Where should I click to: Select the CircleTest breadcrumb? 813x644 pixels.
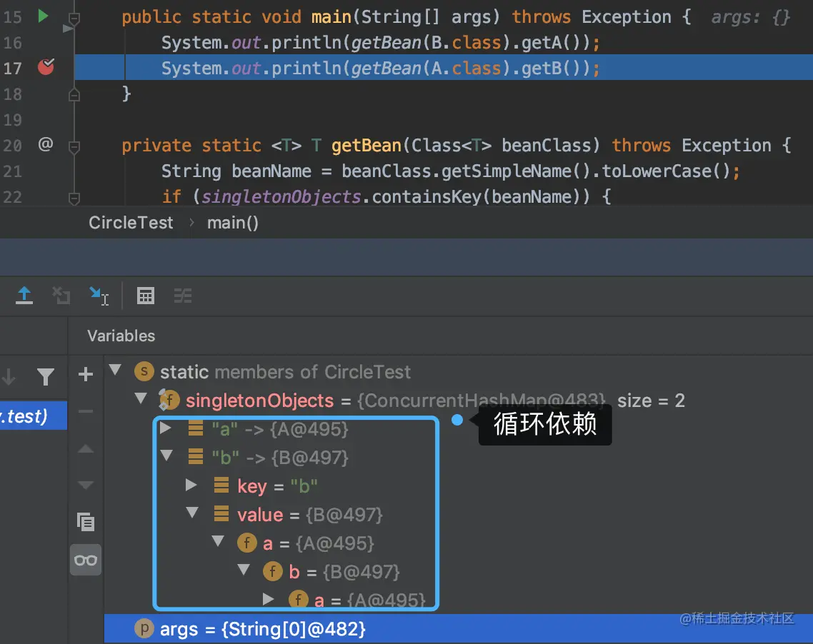(x=131, y=223)
